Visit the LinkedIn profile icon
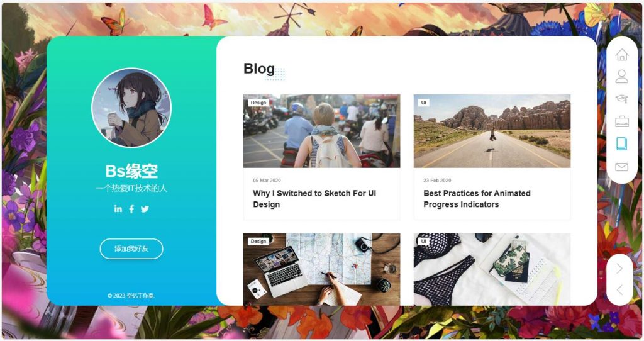This screenshot has height=341, width=644. point(118,209)
